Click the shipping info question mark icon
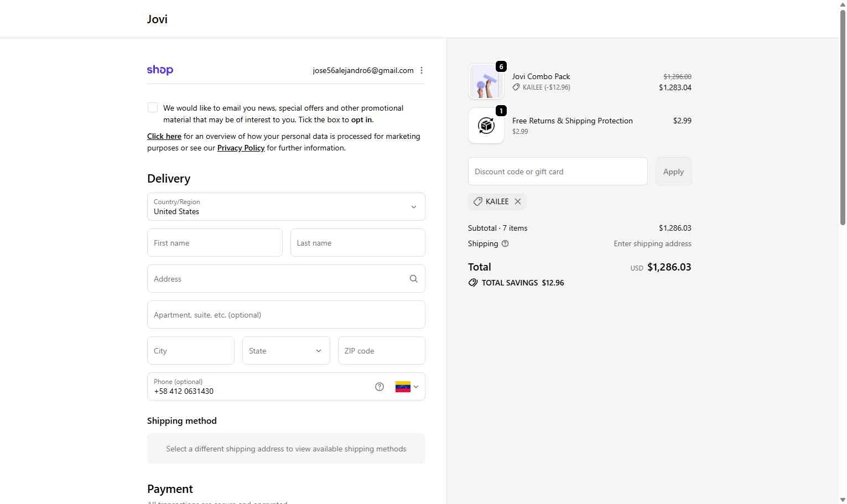 click(x=505, y=243)
